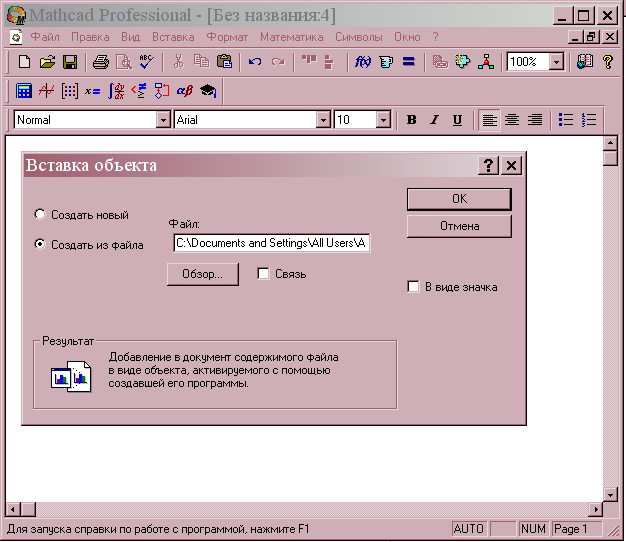Align text to the left
This screenshot has height=542, width=626.
pos(489,120)
